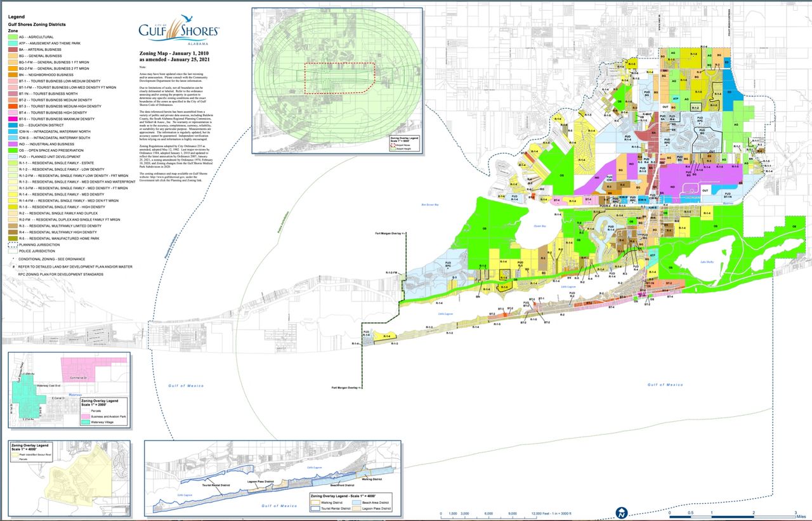Pick the Walking District overlay legend swatch
The height and width of the screenshot is (521, 812).
click(317, 503)
